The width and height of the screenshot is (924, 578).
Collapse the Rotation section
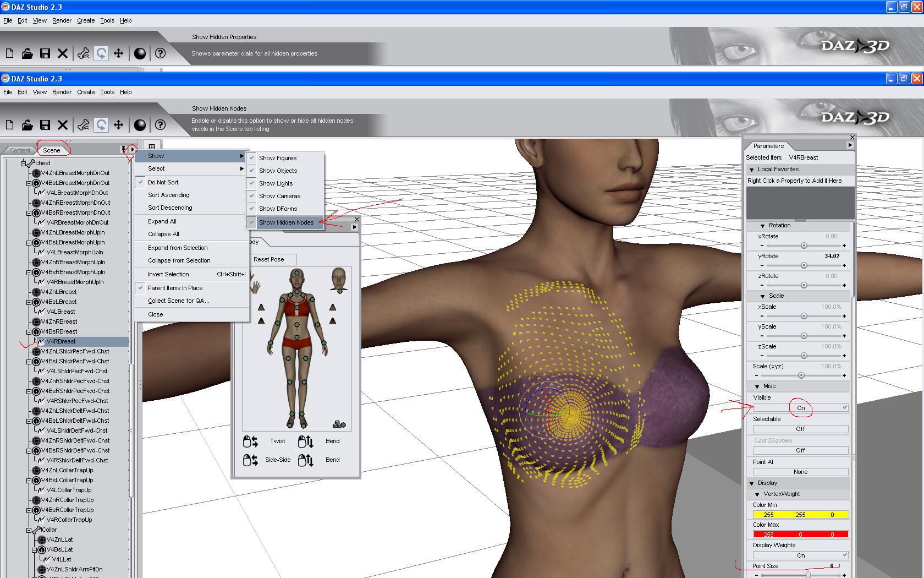762,226
